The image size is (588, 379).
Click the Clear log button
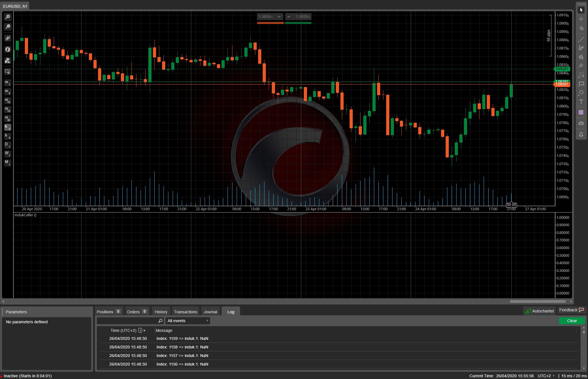pyautogui.click(x=572, y=321)
